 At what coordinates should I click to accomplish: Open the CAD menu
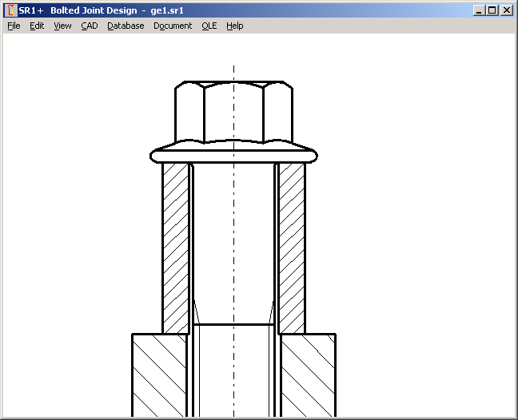coord(89,26)
